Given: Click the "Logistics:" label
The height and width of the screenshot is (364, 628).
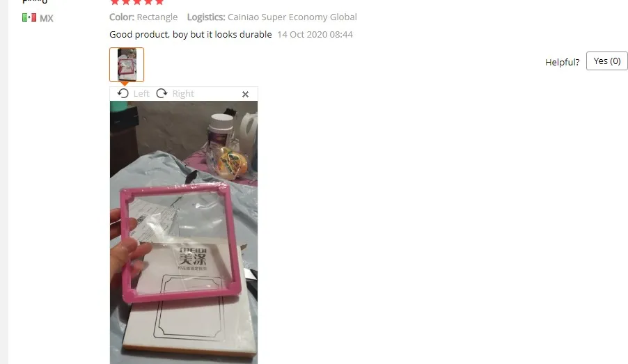Looking at the screenshot, I should (x=206, y=17).
